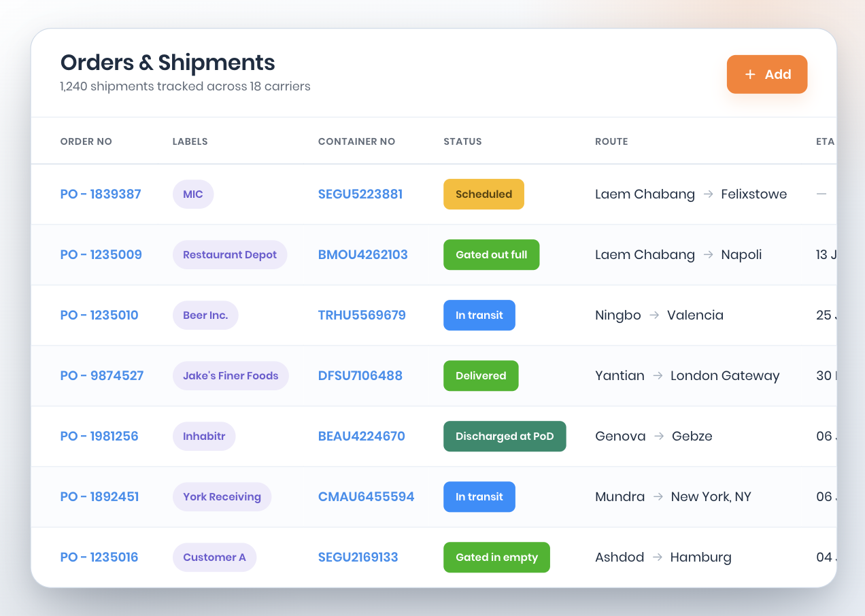The width and height of the screenshot is (865, 616).
Task: Click the Yantian route origin
Action: pyautogui.click(x=620, y=376)
